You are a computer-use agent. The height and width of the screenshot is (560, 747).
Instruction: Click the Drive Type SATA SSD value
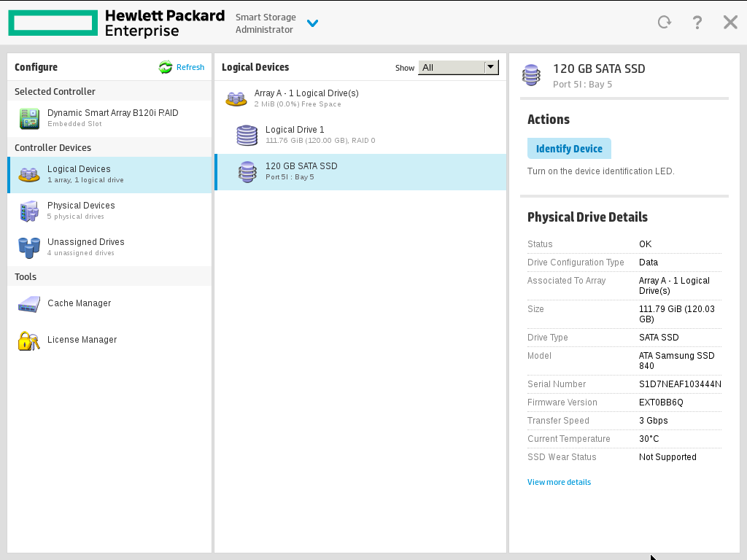tap(659, 337)
